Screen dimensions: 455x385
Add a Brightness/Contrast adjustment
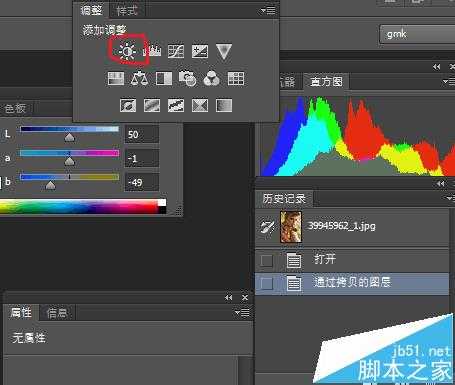pos(127,51)
